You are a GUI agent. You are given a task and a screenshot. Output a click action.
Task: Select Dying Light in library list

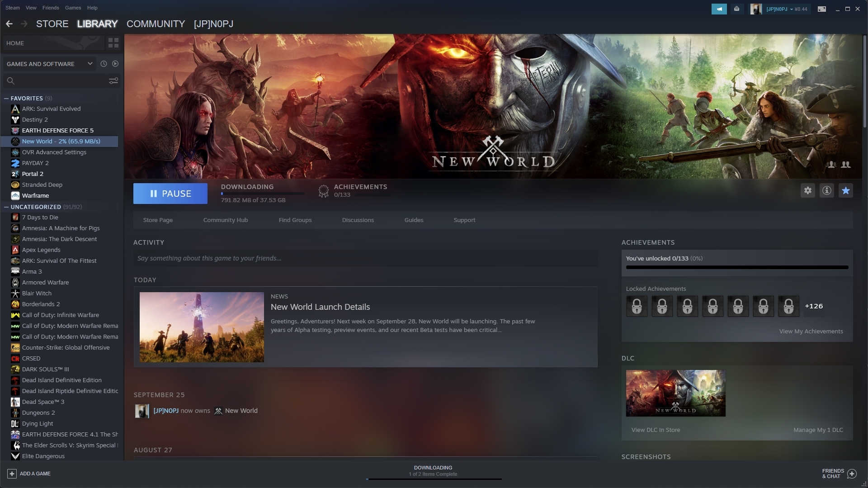coord(38,423)
